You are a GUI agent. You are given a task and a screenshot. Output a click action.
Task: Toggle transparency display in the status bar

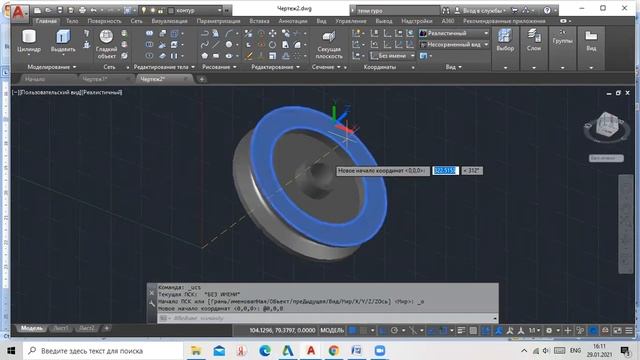pos(473,330)
